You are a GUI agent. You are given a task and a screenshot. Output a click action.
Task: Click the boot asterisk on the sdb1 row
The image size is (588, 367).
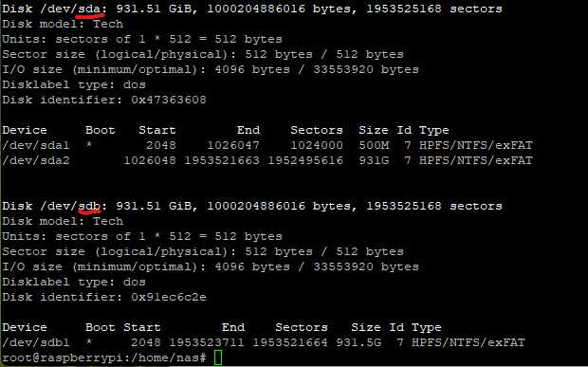coord(89,341)
